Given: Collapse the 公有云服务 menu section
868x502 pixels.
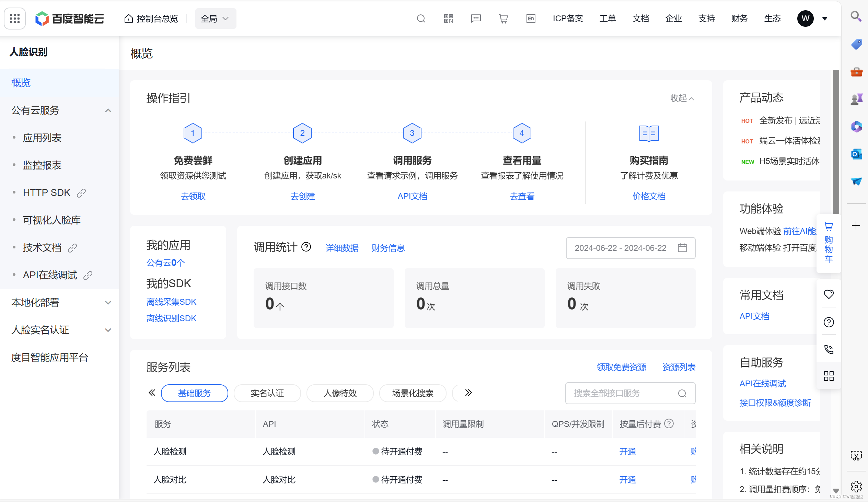Looking at the screenshot, I should pyautogui.click(x=108, y=110).
